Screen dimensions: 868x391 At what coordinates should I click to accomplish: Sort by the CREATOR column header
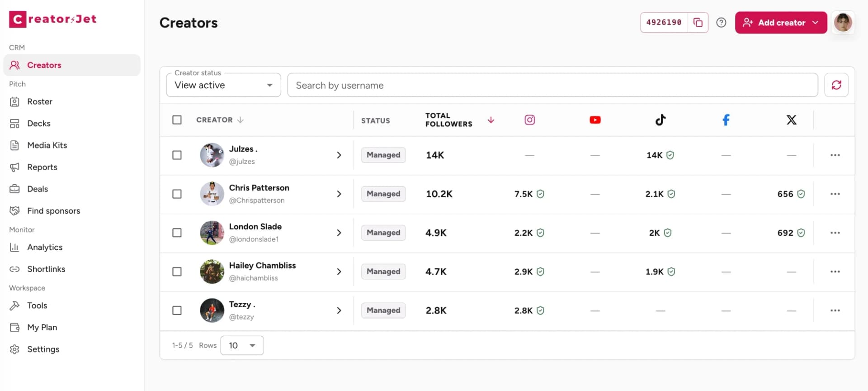pyautogui.click(x=220, y=120)
